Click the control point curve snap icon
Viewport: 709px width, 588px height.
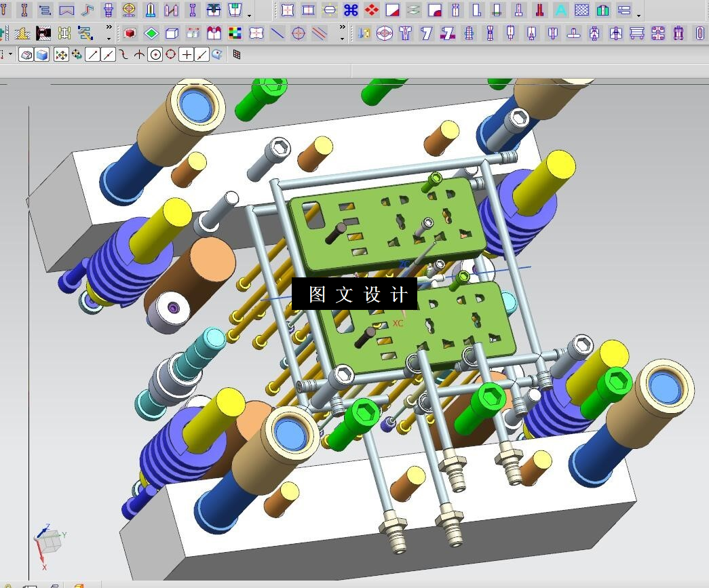click(123, 55)
